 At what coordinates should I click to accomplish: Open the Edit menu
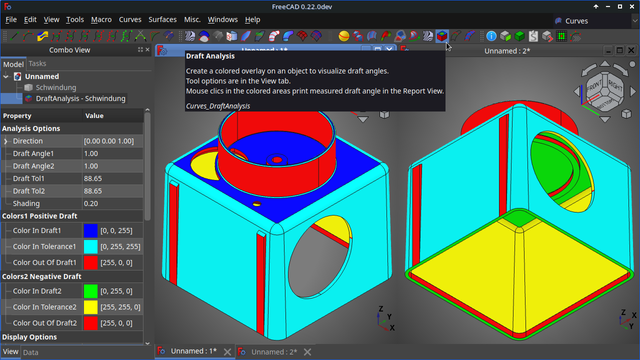pos(30,20)
